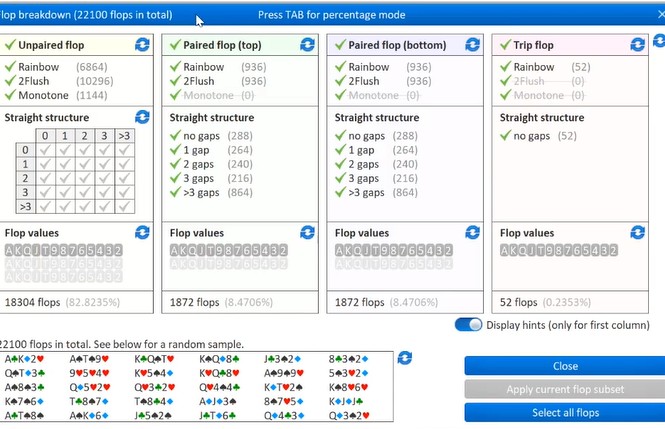Uncheck >3 gaps in Paired flop (bottom)

pos(340,192)
